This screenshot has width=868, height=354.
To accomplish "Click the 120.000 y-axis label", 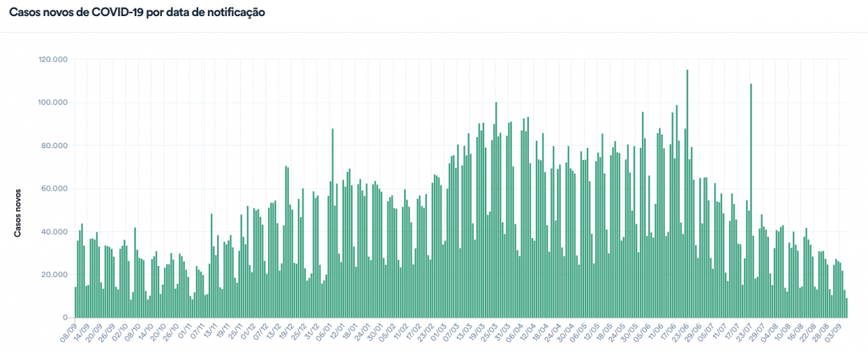I will coord(53,59).
